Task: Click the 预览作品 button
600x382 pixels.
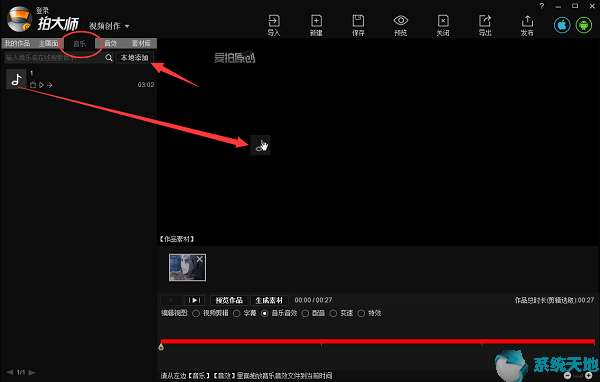Action: click(x=229, y=300)
